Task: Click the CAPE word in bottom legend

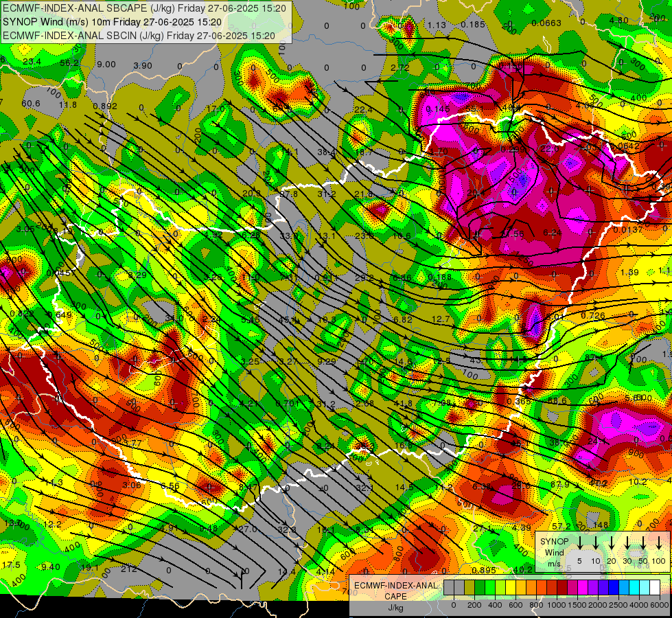Action: tap(395, 597)
